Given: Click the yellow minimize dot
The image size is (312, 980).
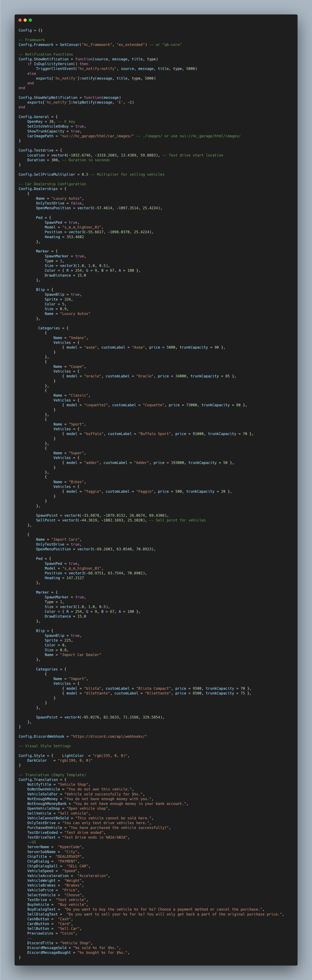Looking at the screenshot, I should click(x=25, y=20).
